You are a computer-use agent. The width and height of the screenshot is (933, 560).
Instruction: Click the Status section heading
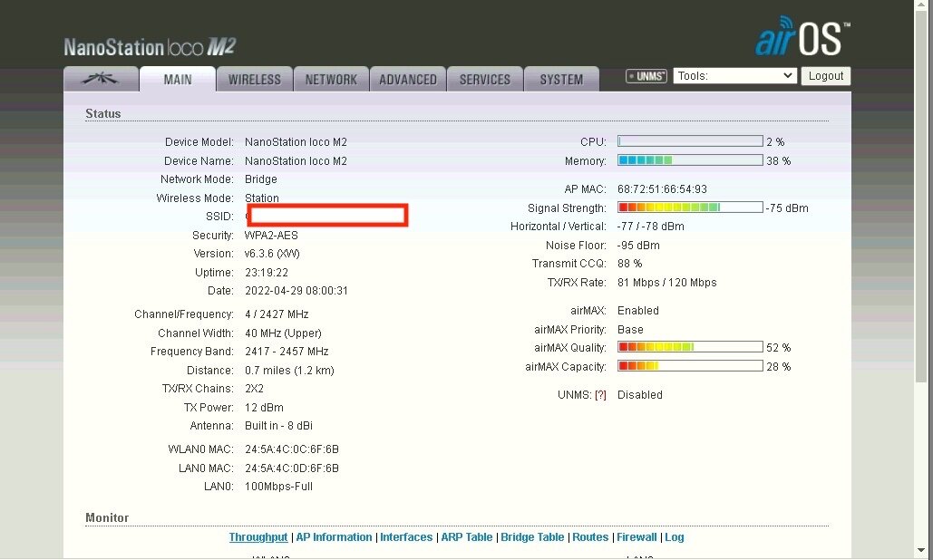(103, 113)
